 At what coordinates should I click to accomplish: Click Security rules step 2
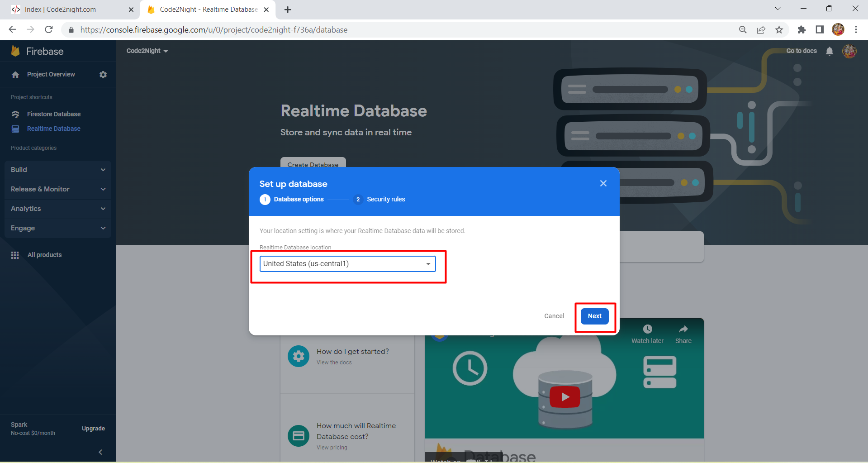point(379,199)
